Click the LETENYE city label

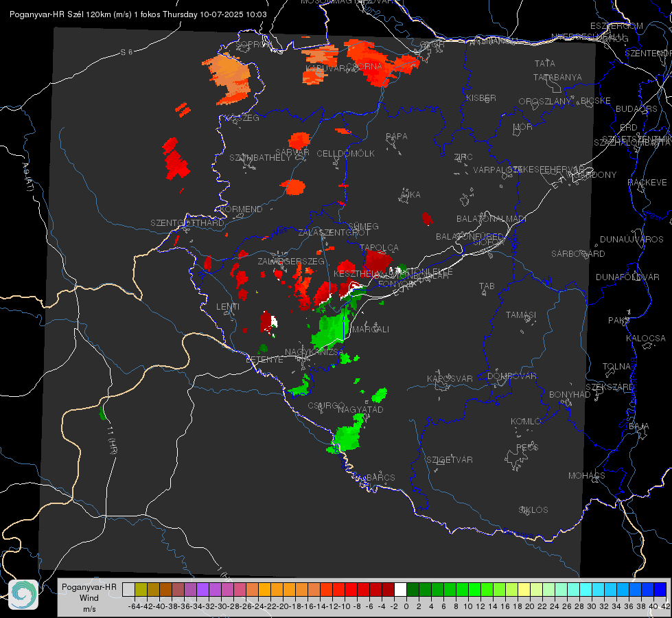264,360
